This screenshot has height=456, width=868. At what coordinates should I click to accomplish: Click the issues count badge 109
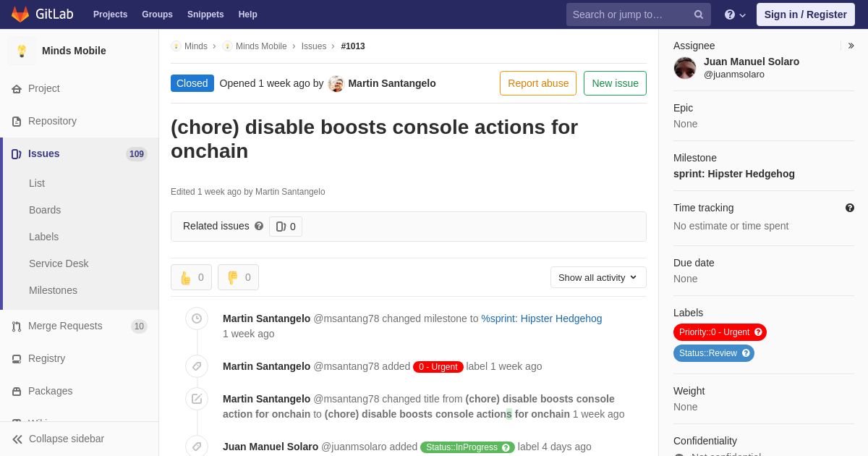click(137, 154)
